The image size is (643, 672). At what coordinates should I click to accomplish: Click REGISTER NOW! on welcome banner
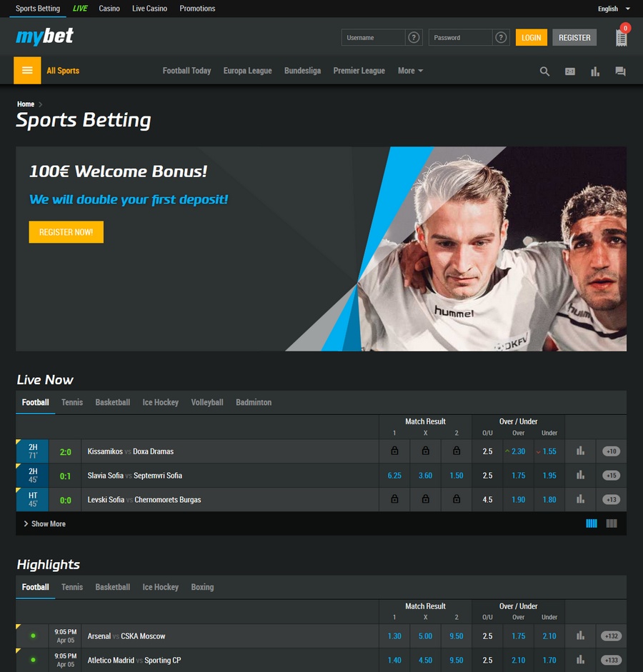[x=66, y=232]
